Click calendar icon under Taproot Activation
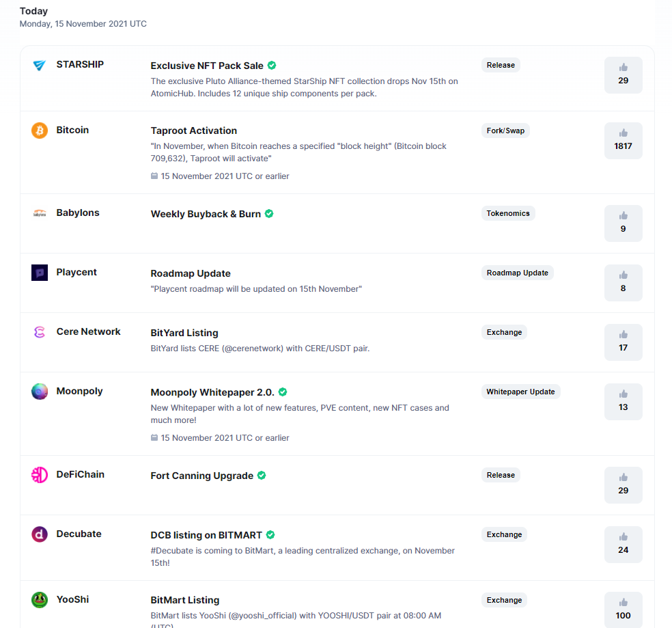This screenshot has height=628, width=672. [x=154, y=176]
